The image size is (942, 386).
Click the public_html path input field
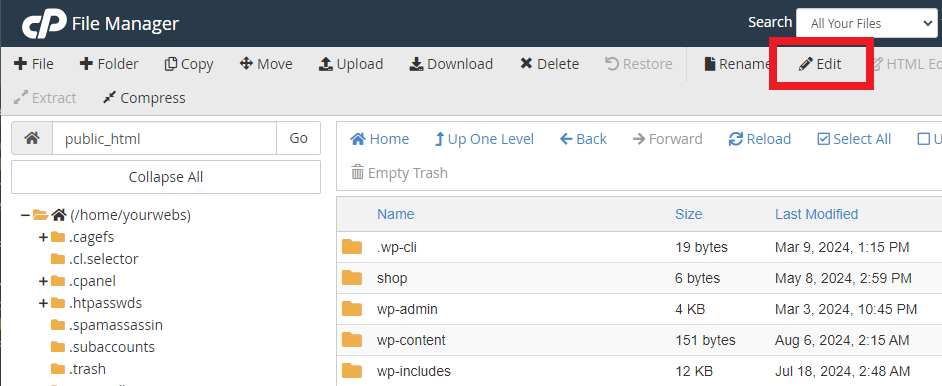(x=165, y=139)
